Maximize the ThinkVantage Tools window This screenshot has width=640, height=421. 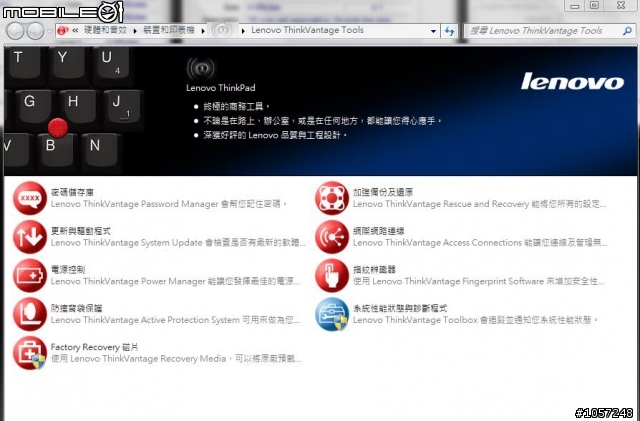[595, 5]
